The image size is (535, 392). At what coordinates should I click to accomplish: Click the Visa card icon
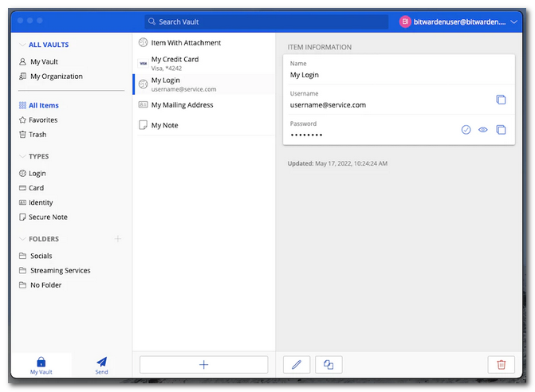pyautogui.click(x=143, y=64)
